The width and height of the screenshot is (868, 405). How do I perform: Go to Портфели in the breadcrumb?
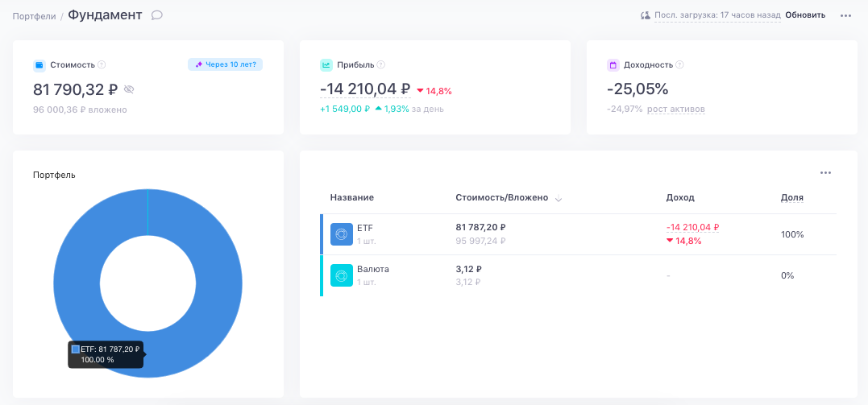pos(35,16)
